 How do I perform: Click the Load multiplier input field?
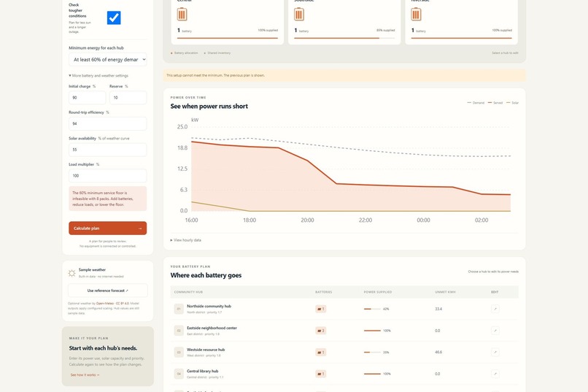coord(108,175)
